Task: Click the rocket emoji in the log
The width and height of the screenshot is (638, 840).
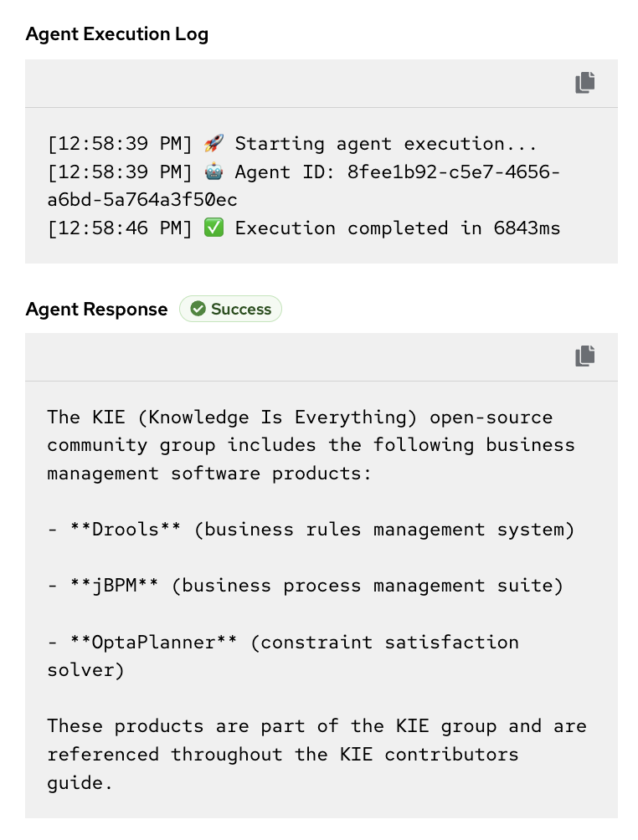Action: pos(214,144)
